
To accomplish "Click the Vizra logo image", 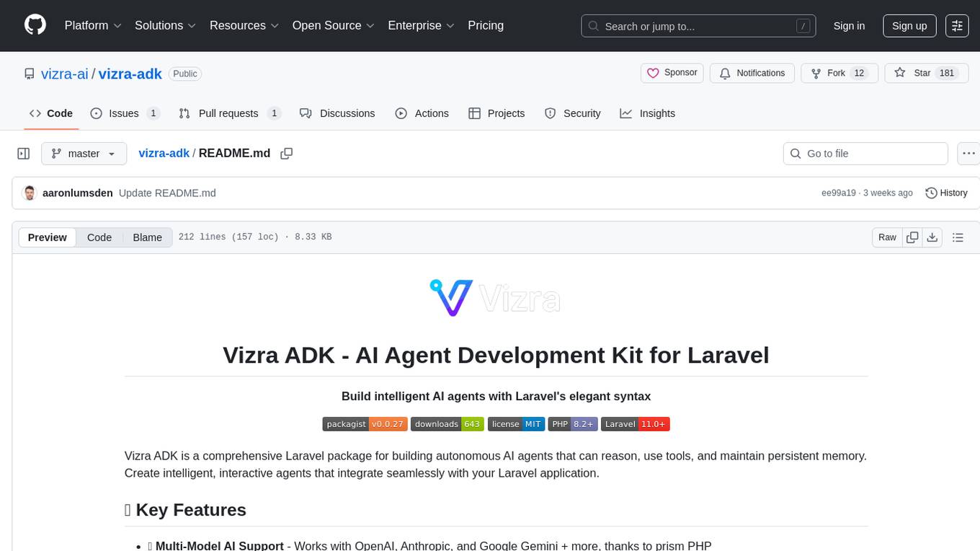I will [x=496, y=297].
